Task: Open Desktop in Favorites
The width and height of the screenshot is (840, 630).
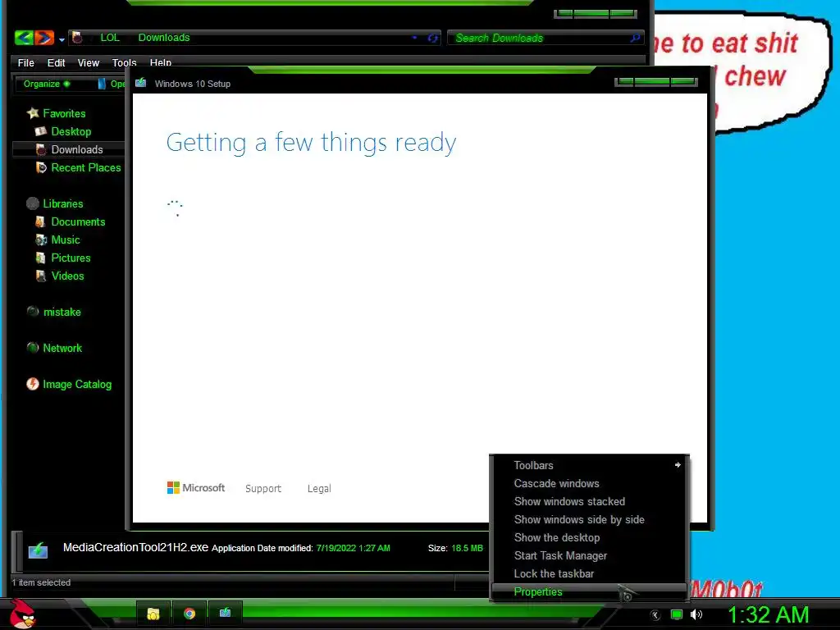Action: (x=71, y=132)
